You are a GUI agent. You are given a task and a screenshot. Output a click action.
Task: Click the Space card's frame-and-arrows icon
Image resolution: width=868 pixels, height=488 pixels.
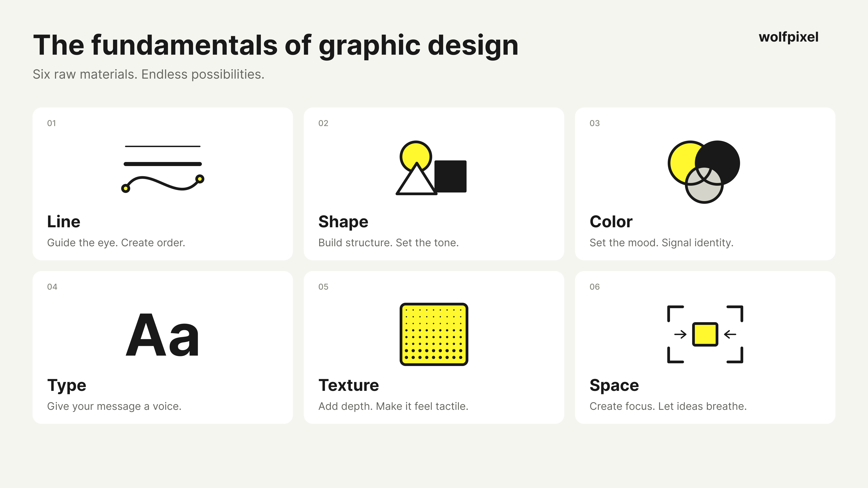point(705,334)
